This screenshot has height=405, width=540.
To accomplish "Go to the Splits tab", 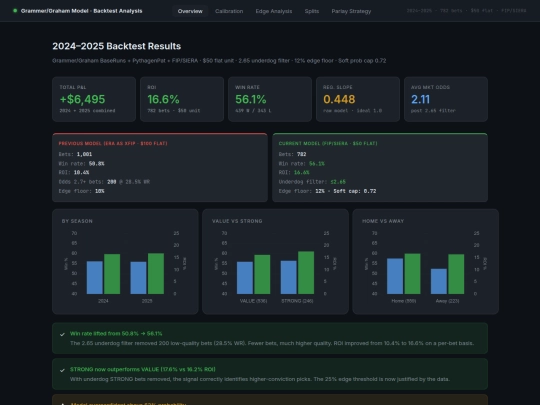I will pos(312,11).
